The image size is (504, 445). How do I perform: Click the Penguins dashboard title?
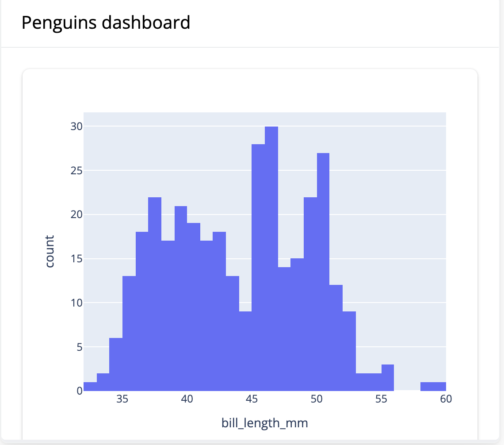106,23
